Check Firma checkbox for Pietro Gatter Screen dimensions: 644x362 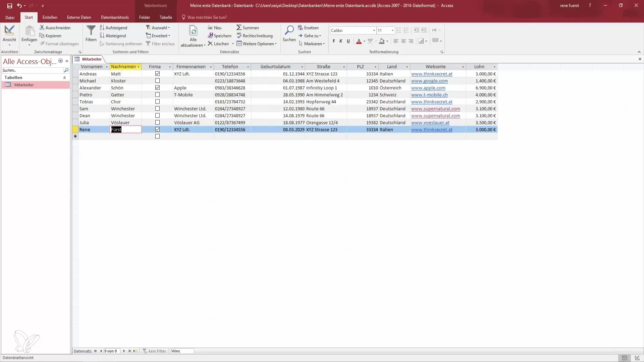click(x=157, y=95)
